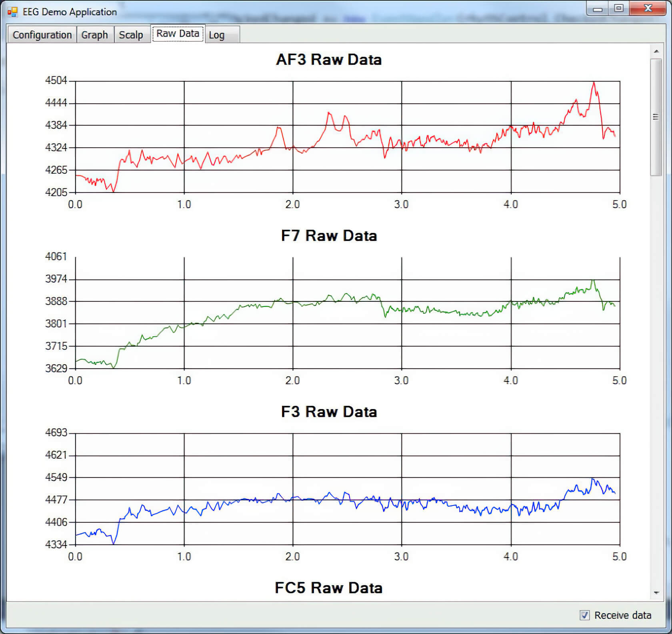
Task: Open the Configuration tab
Action: pos(42,35)
